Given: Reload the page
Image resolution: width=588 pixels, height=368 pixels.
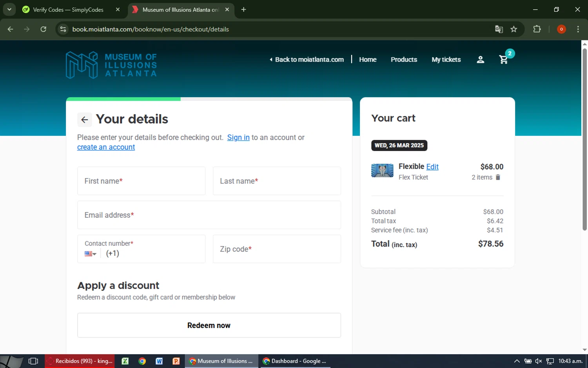Looking at the screenshot, I should [x=44, y=29].
